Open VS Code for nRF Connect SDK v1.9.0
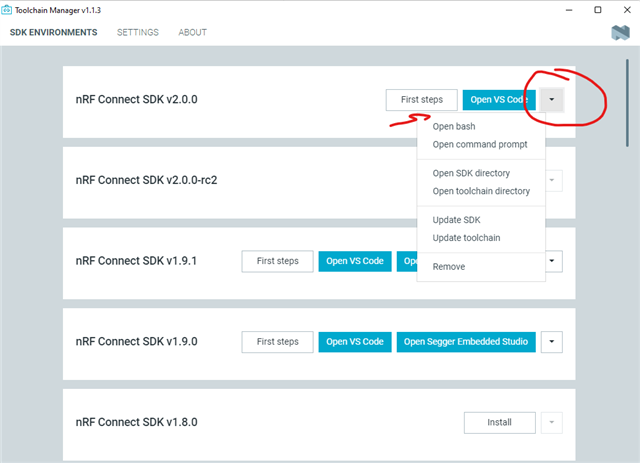640x463 pixels. (355, 342)
